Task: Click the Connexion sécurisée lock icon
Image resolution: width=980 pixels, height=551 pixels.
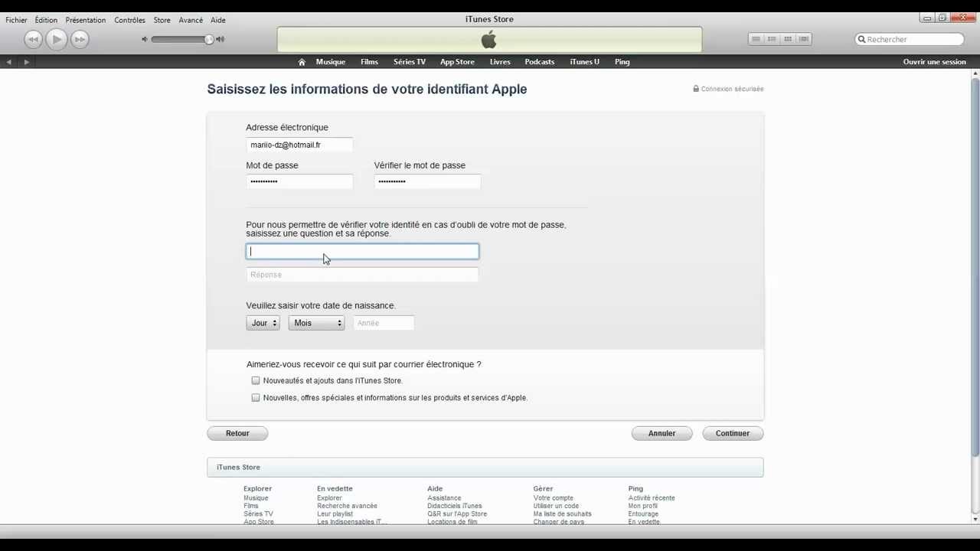Action: coord(696,89)
